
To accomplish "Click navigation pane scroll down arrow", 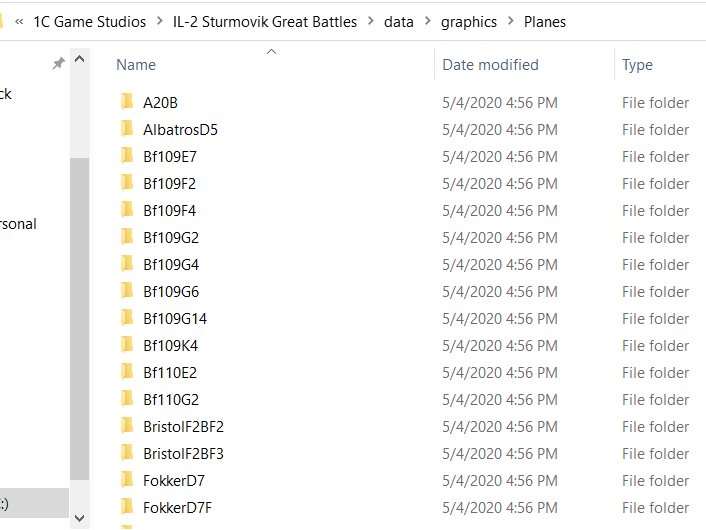I will (80, 518).
